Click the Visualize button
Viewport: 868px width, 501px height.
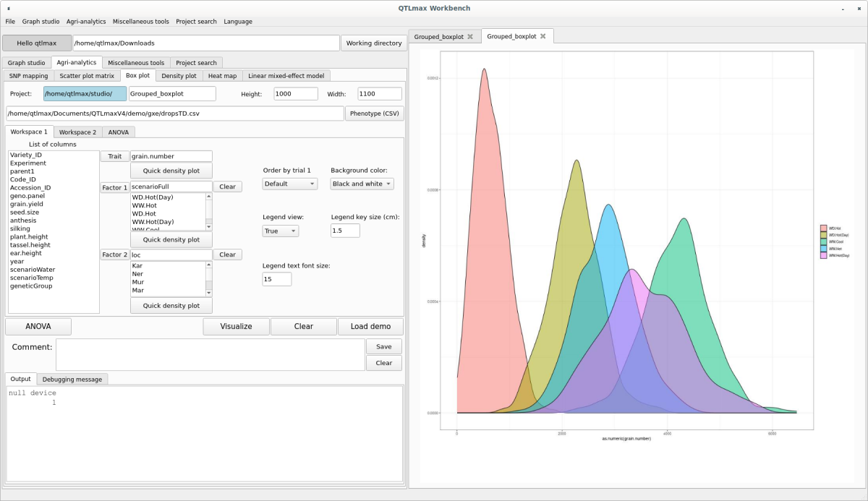(236, 327)
